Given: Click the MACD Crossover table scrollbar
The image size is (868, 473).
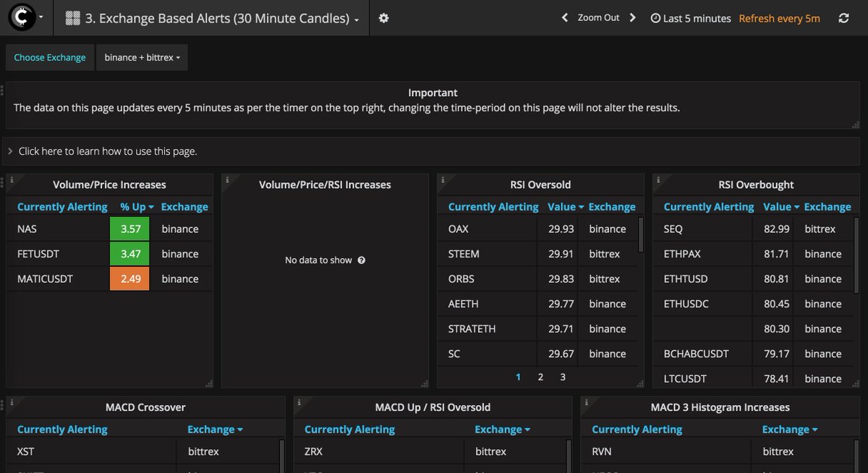Looking at the screenshot, I should coord(281,456).
